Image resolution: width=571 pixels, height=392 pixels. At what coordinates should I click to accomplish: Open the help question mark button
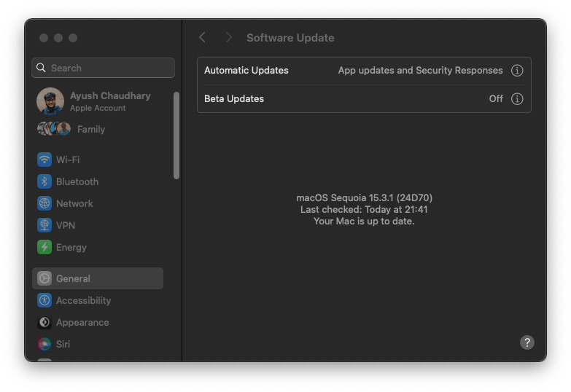(527, 342)
